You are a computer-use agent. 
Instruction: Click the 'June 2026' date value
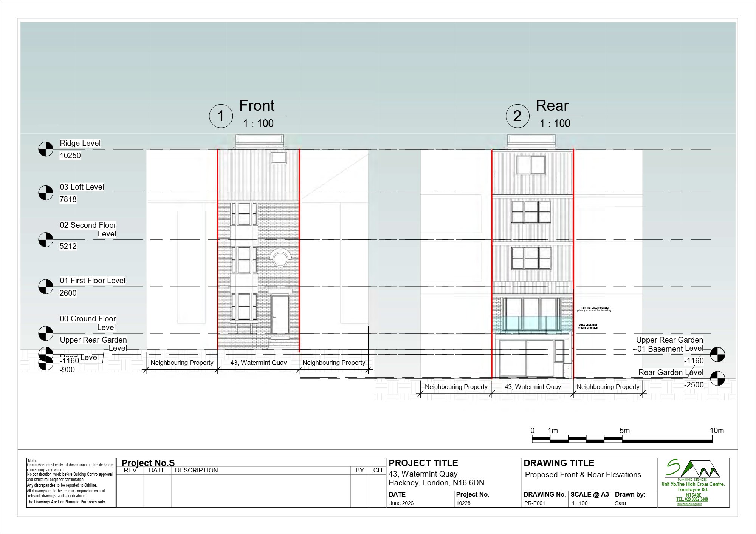click(401, 503)
